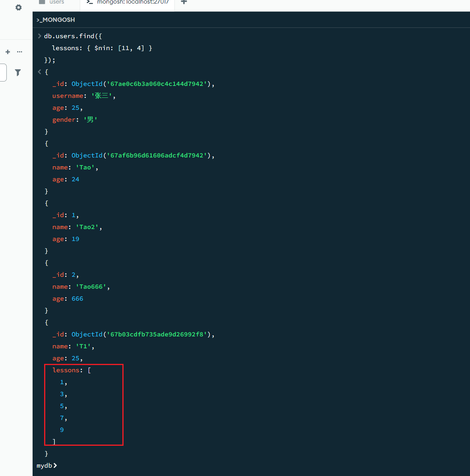Click the lessons field key in T1 document
Viewport: 470px width, 476px height.
[66, 370]
